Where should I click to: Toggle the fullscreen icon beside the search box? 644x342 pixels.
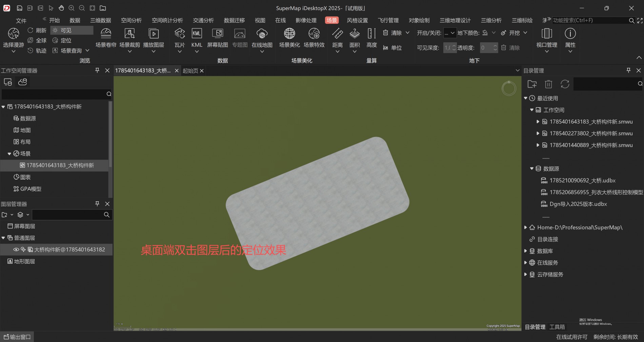coord(640,21)
